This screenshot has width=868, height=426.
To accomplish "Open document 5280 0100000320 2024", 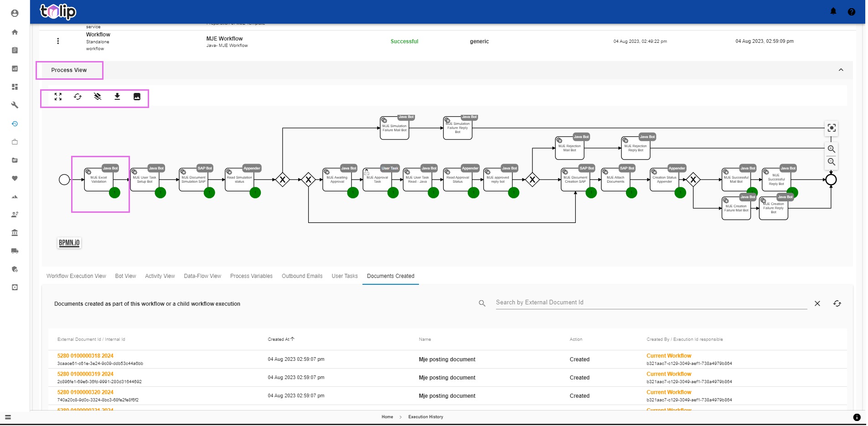I will point(85,392).
